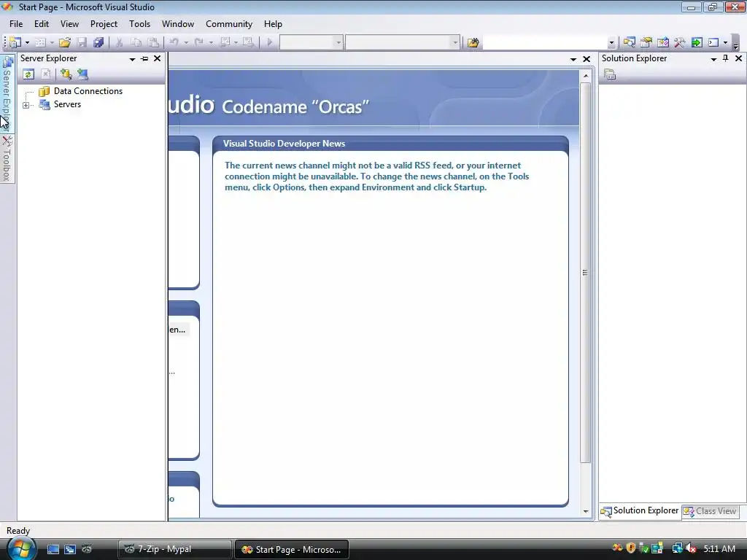Screen dimensions: 747x560
Task: Open the Solution Configurations combo box
Action: coord(311,42)
